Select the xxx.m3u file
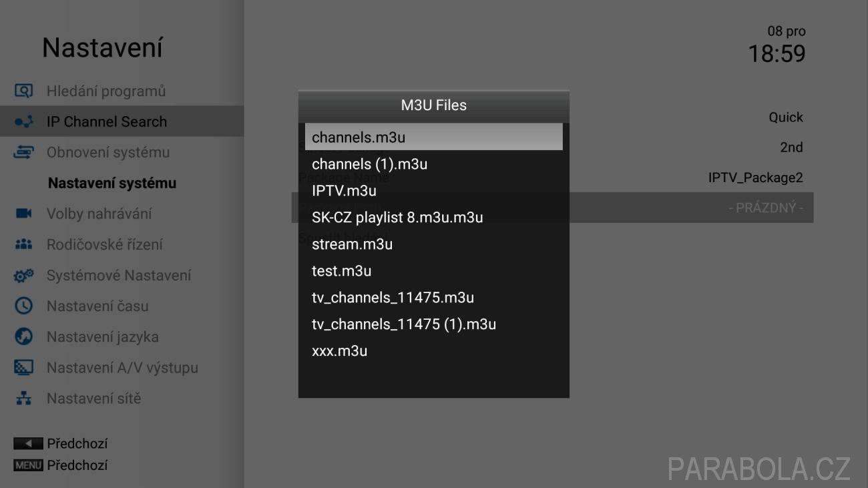Screen dimensions: 868x488 pos(433,351)
